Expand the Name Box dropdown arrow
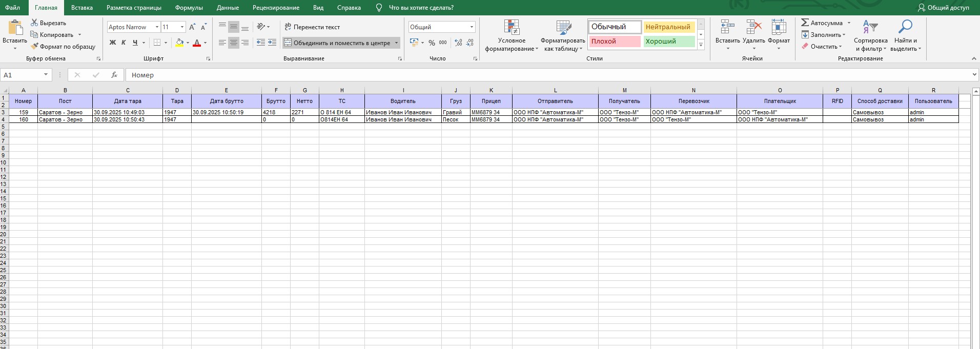 [x=46, y=75]
